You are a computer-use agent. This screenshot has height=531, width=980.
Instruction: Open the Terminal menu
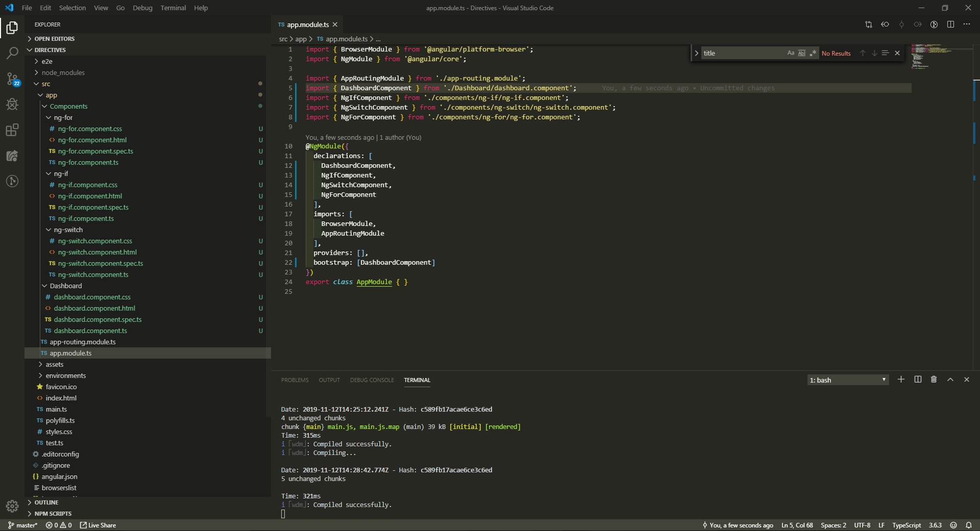tap(173, 8)
